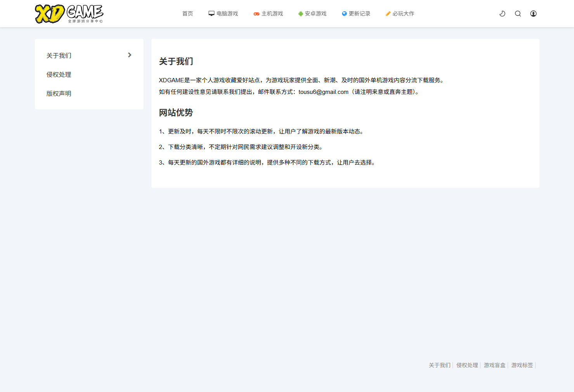The width and height of the screenshot is (574, 392).
Task: Open the 游戏标签 footer link
Action: pyautogui.click(x=522, y=365)
